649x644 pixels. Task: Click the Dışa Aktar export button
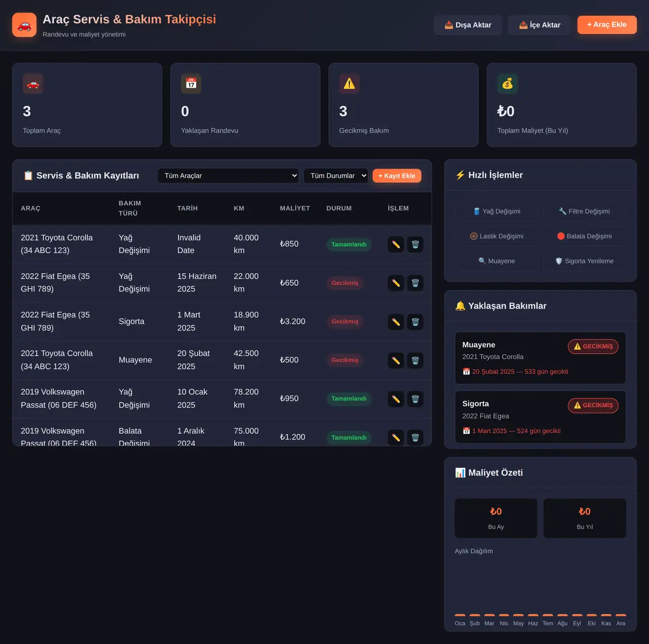click(x=468, y=25)
